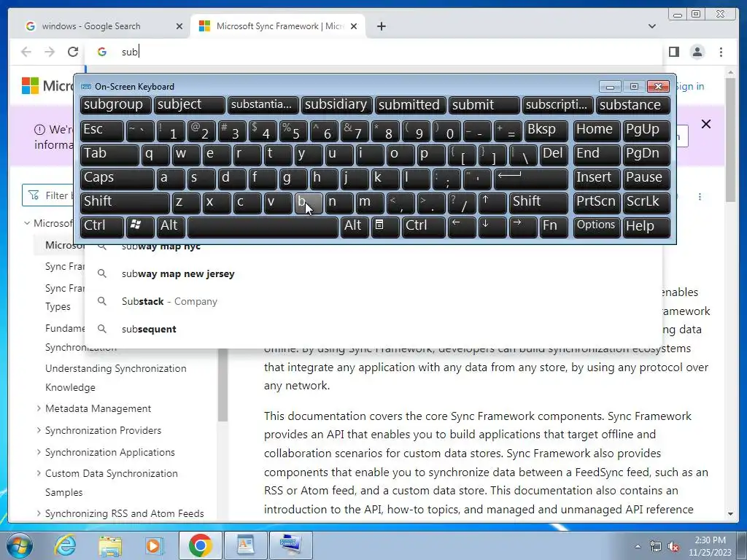Toggle the right Alt key

[354, 227]
